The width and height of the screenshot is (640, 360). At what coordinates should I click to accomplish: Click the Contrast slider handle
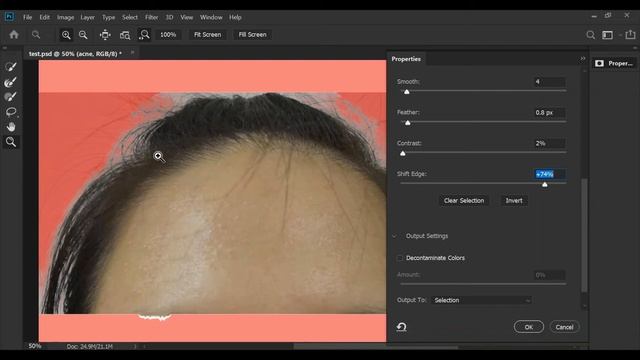pyautogui.click(x=403, y=153)
